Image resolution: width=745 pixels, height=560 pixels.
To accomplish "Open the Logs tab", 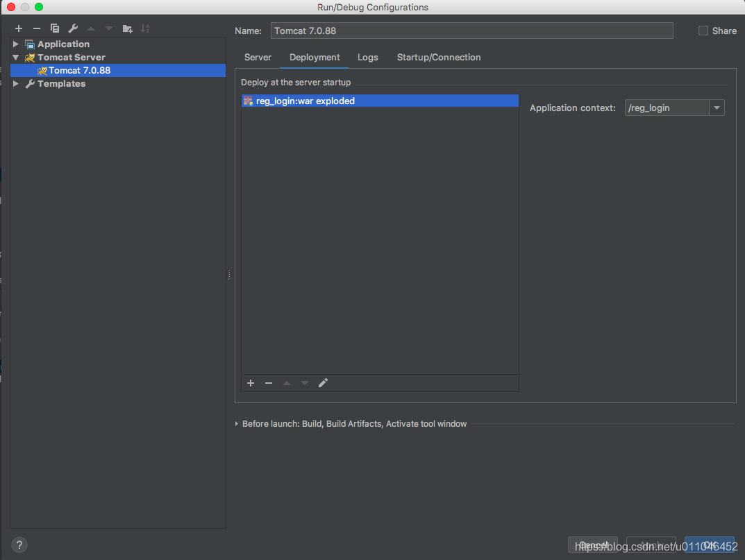I will point(368,58).
